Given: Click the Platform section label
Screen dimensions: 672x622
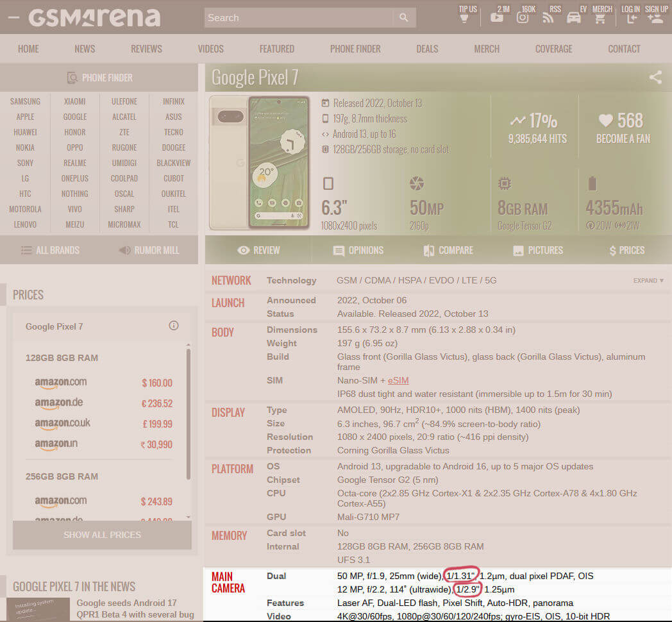Looking at the screenshot, I should pos(232,469).
